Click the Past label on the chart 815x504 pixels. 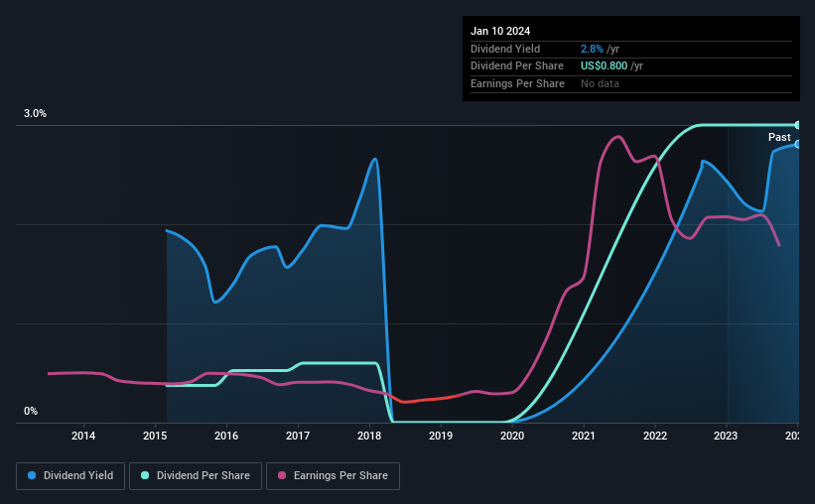779,137
